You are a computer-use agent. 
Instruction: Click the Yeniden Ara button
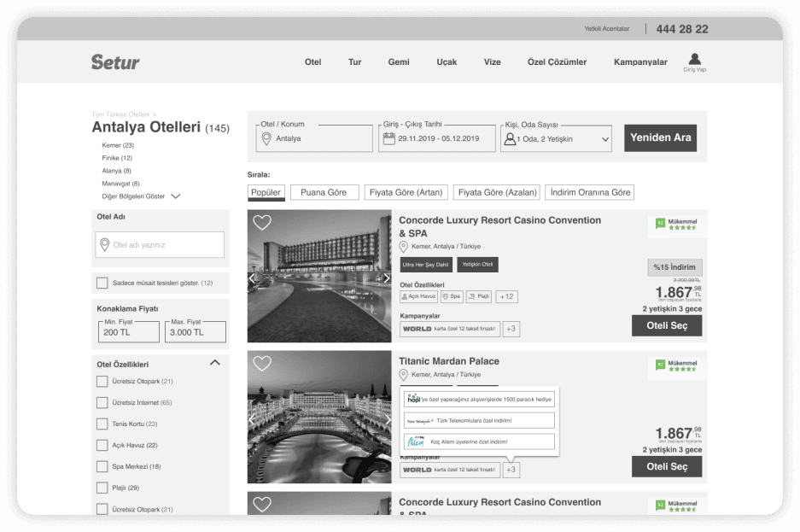pyautogui.click(x=660, y=137)
